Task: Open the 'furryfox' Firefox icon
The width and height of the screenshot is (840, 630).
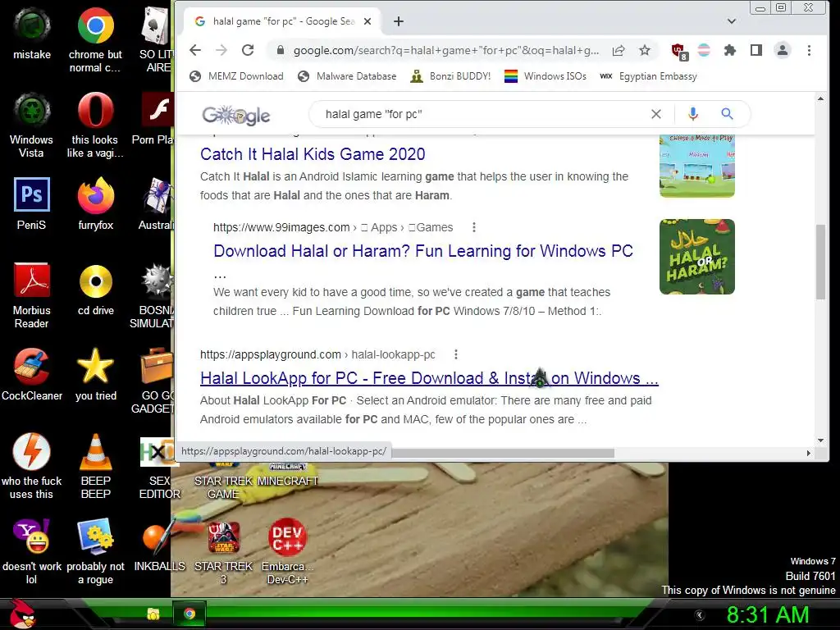Action: (x=95, y=203)
